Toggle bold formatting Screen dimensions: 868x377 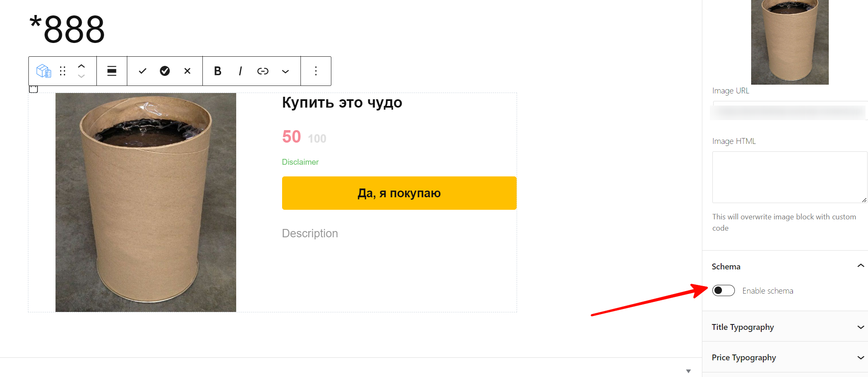(x=217, y=71)
